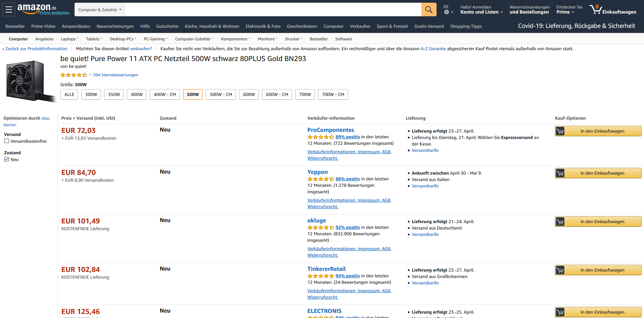Expand the Monitore submenu
This screenshot has height=318, width=644.
267,39
